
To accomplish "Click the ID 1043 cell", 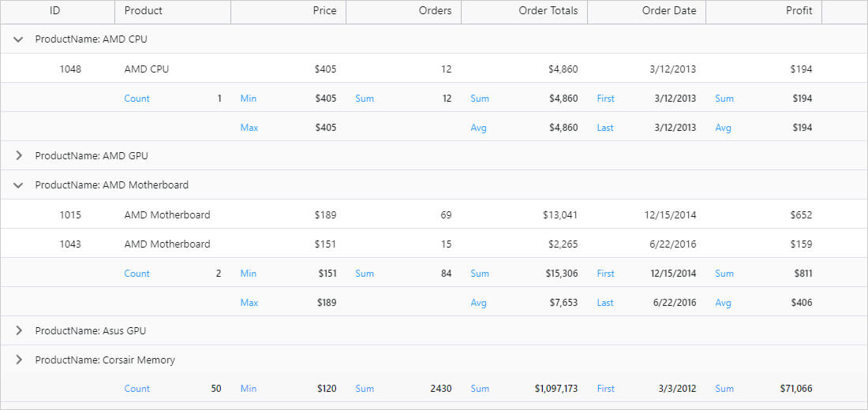I will click(70, 244).
